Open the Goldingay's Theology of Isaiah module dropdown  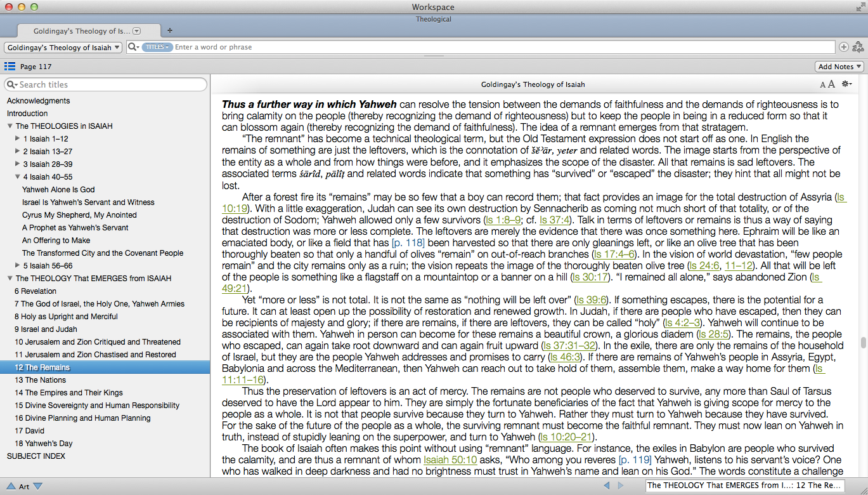63,47
